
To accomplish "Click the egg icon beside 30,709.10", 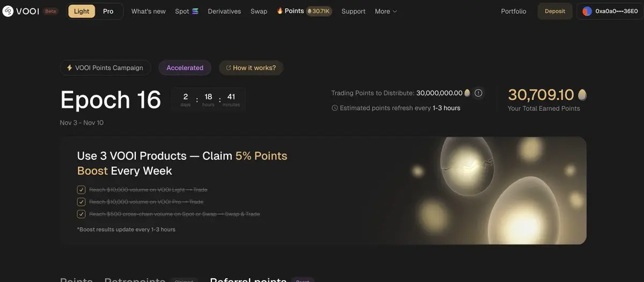I will point(582,95).
